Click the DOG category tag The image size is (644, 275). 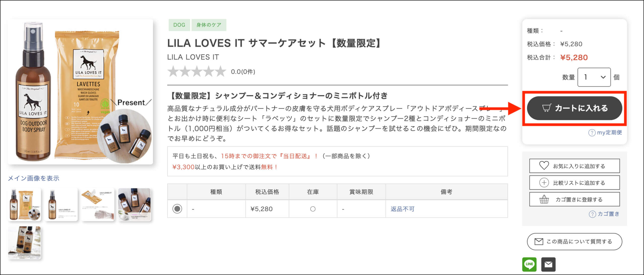point(179,25)
